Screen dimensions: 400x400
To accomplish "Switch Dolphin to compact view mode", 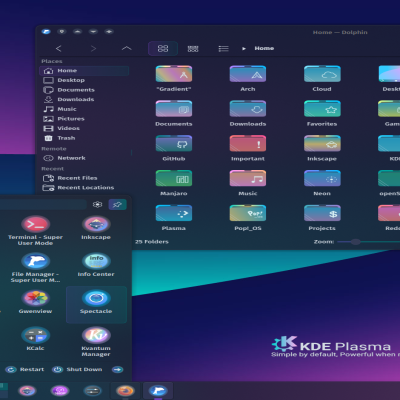I will [193, 49].
